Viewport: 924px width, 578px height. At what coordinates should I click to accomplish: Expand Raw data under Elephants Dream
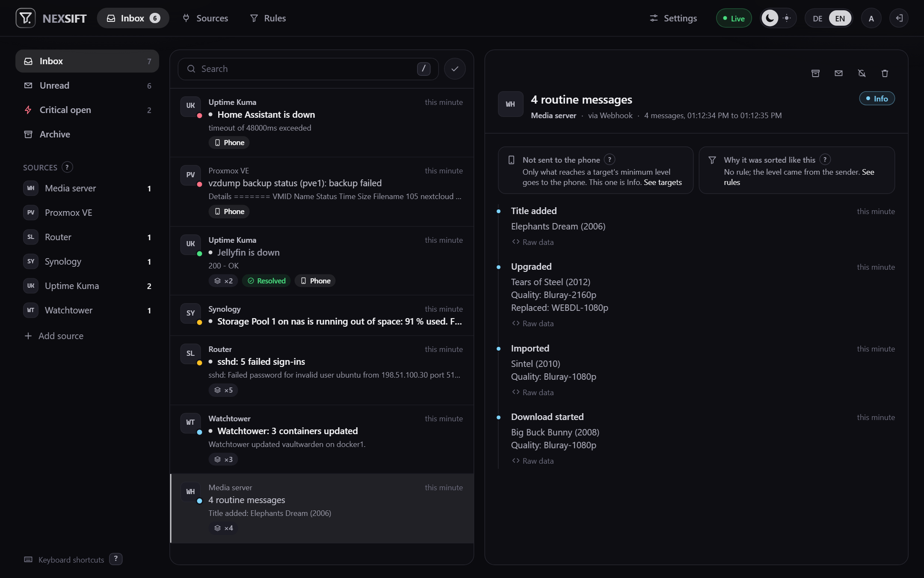(x=533, y=242)
